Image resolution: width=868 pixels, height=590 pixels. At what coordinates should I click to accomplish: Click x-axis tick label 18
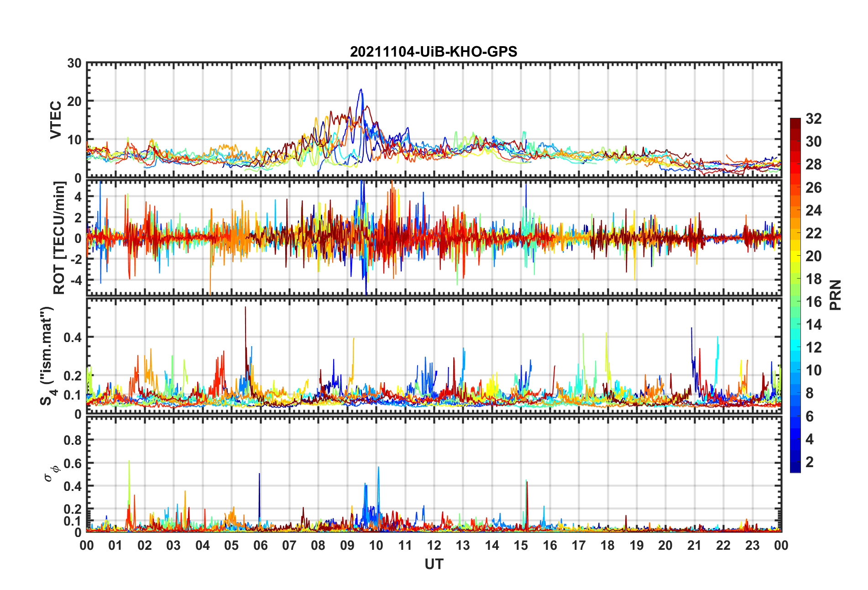click(x=607, y=545)
